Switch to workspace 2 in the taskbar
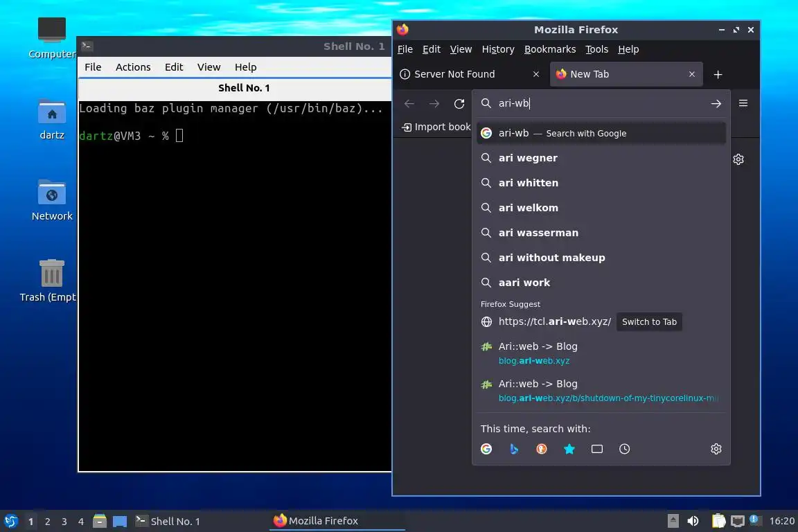 (47, 522)
